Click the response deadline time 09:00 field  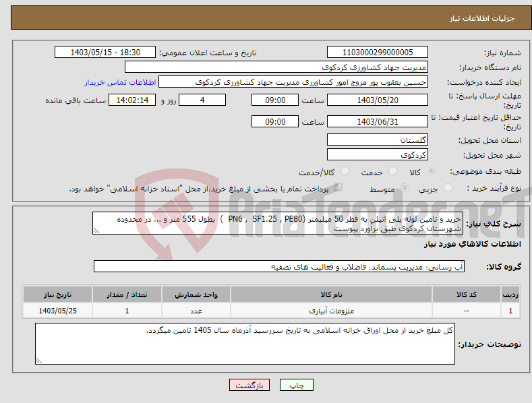(275, 100)
